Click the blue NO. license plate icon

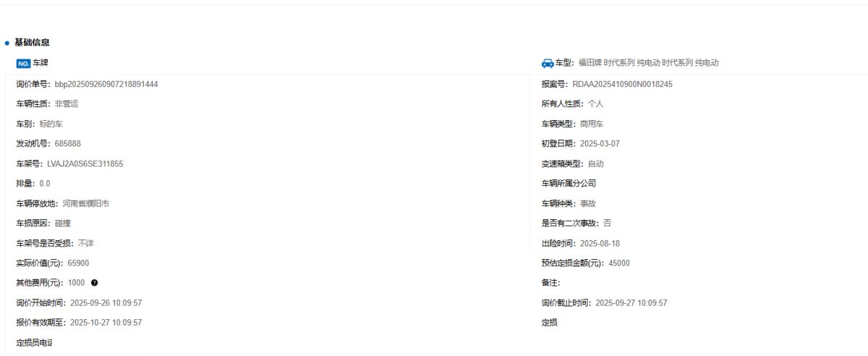pyautogui.click(x=23, y=64)
